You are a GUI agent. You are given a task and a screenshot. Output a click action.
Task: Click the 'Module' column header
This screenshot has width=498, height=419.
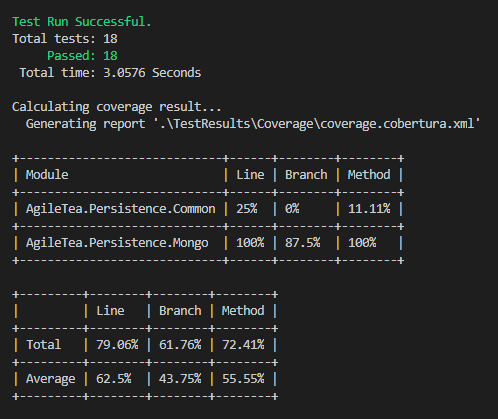(47, 175)
